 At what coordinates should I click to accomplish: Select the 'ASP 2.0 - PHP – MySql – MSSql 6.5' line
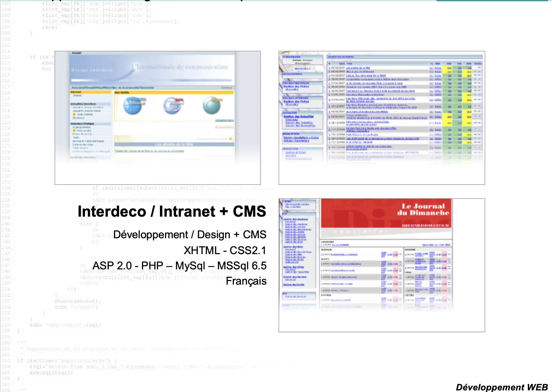(x=179, y=266)
